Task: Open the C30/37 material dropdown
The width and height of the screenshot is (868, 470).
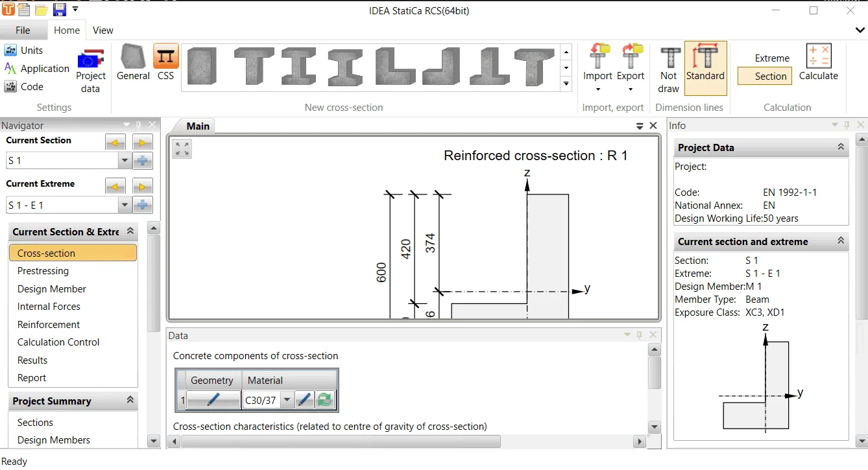Action: [x=287, y=400]
